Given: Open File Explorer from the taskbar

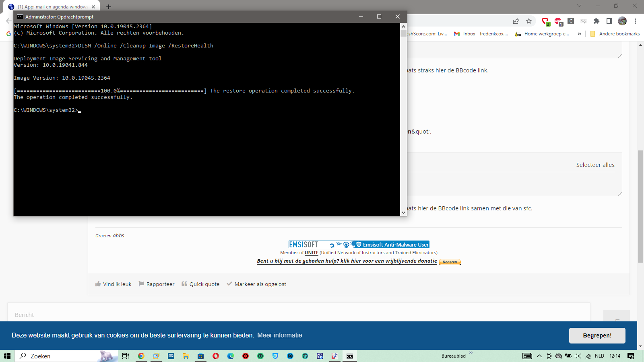Looking at the screenshot, I should (186, 356).
